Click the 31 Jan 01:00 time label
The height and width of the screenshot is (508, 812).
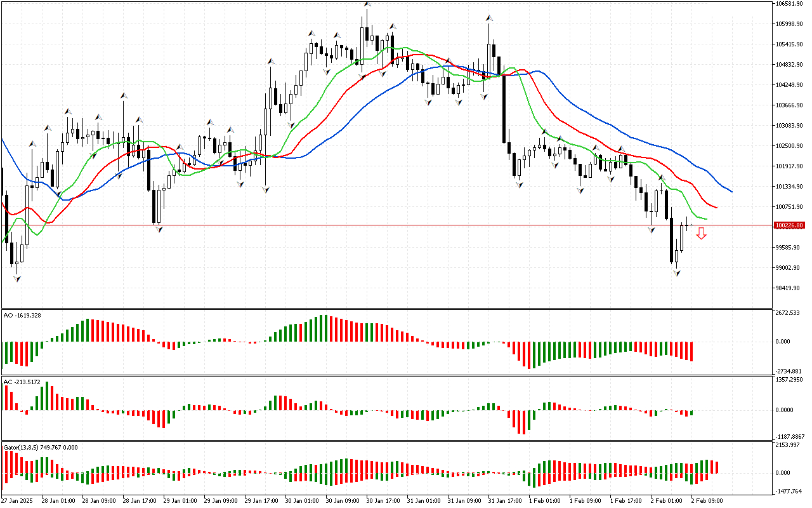coord(424,500)
